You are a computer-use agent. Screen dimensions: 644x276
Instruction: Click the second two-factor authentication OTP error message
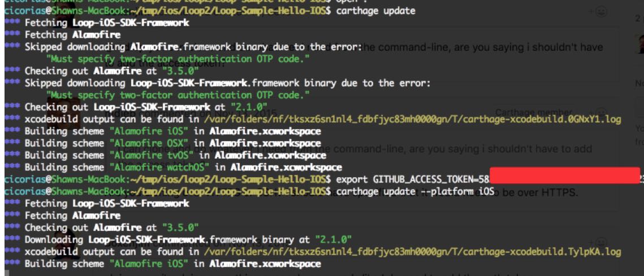178,95
